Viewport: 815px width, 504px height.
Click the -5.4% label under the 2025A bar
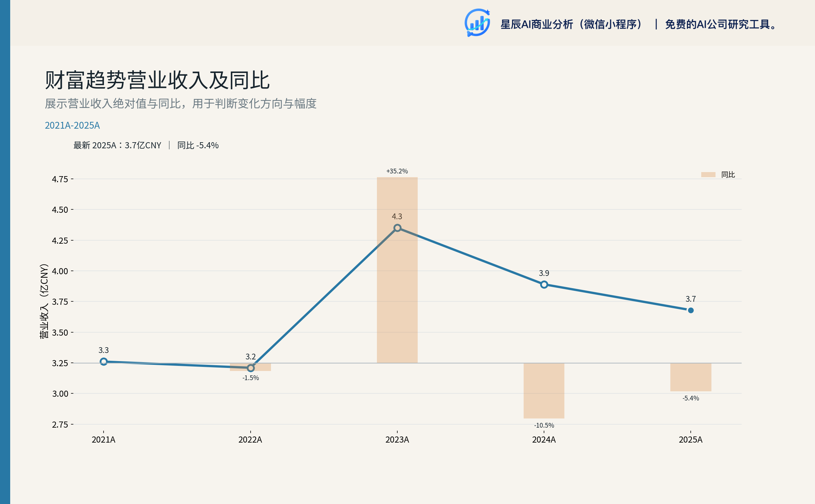[x=691, y=398]
